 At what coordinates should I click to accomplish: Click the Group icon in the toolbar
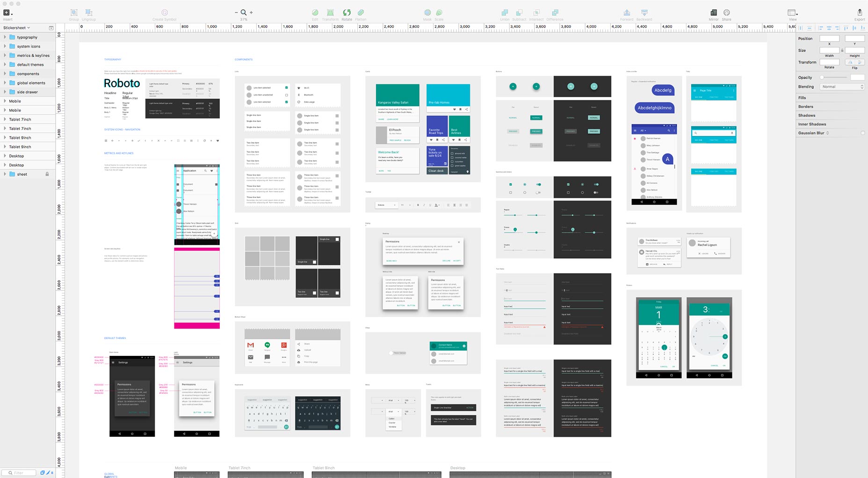pyautogui.click(x=74, y=13)
